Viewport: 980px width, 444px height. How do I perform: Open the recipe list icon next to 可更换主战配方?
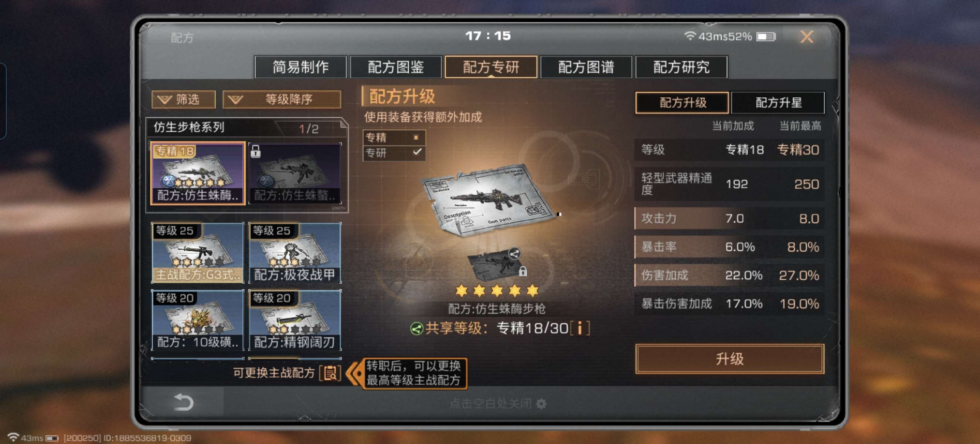coord(330,373)
